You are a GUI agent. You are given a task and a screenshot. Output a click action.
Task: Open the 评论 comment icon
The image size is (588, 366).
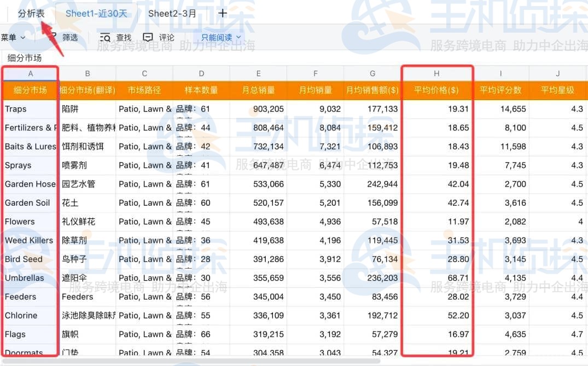coord(148,38)
